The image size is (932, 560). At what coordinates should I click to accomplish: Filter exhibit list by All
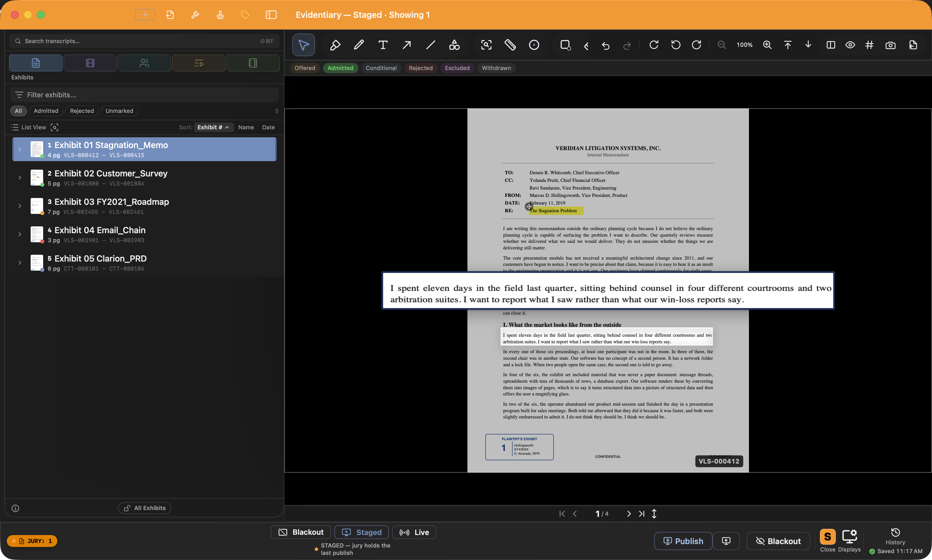pyautogui.click(x=18, y=111)
